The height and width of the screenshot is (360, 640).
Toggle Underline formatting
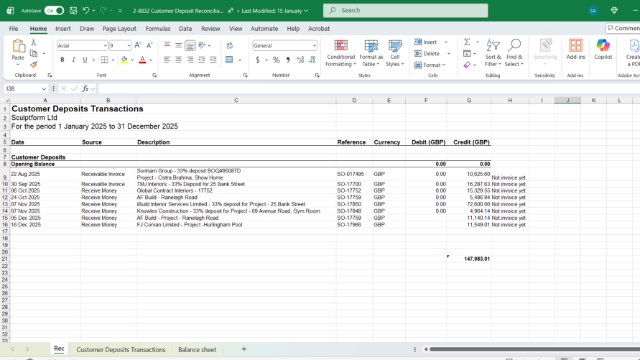[85, 60]
